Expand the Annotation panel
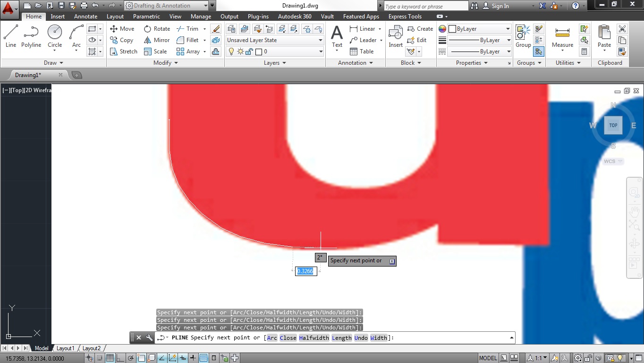Screen dimensions: 644x363 coord(356,63)
